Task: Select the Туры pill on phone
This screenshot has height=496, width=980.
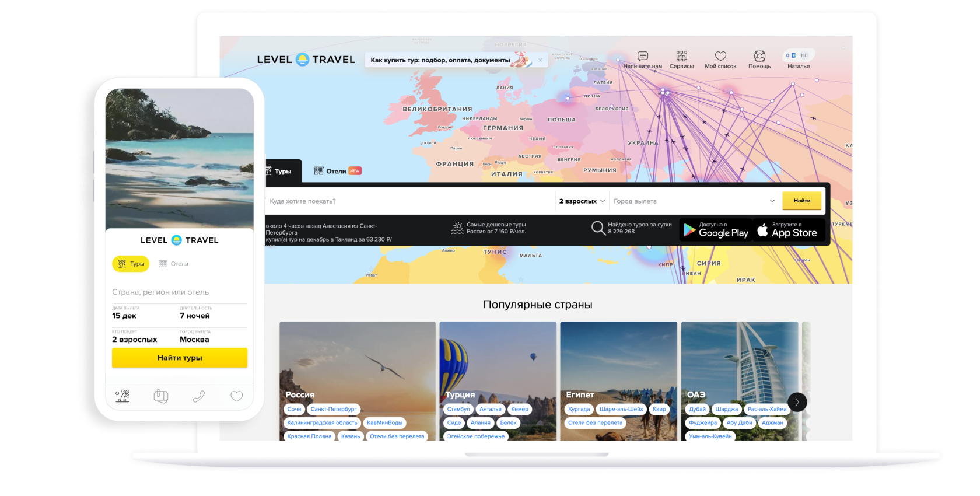Action: [131, 264]
